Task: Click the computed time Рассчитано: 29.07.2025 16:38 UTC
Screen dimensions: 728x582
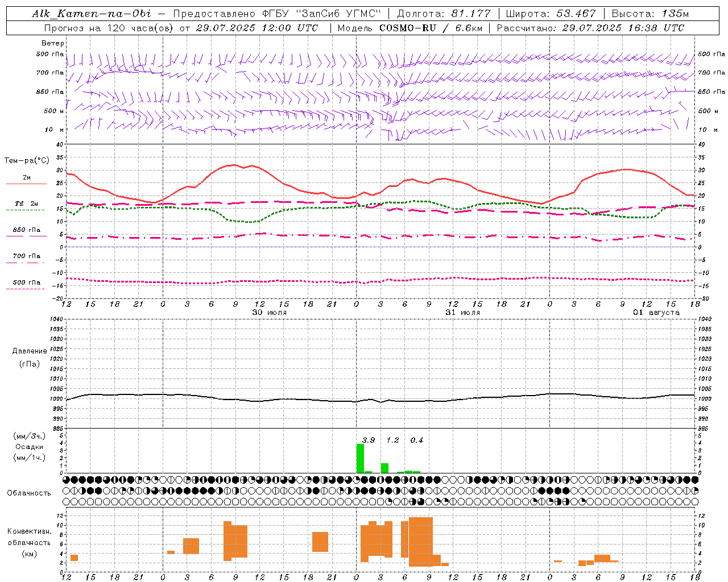Action: tap(590, 28)
